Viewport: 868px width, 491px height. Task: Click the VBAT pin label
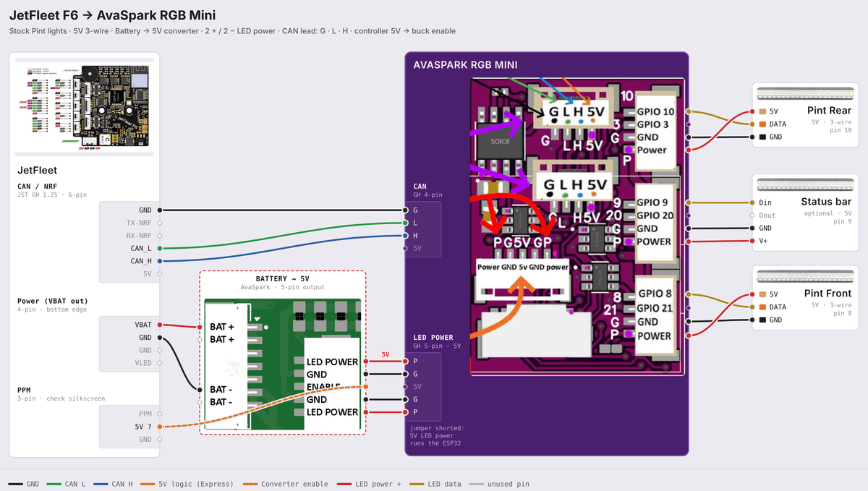143,325
